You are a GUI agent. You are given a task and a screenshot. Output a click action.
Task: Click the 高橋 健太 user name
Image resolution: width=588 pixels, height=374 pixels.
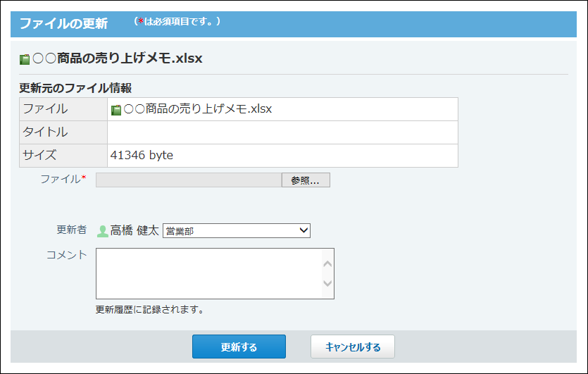(x=135, y=230)
